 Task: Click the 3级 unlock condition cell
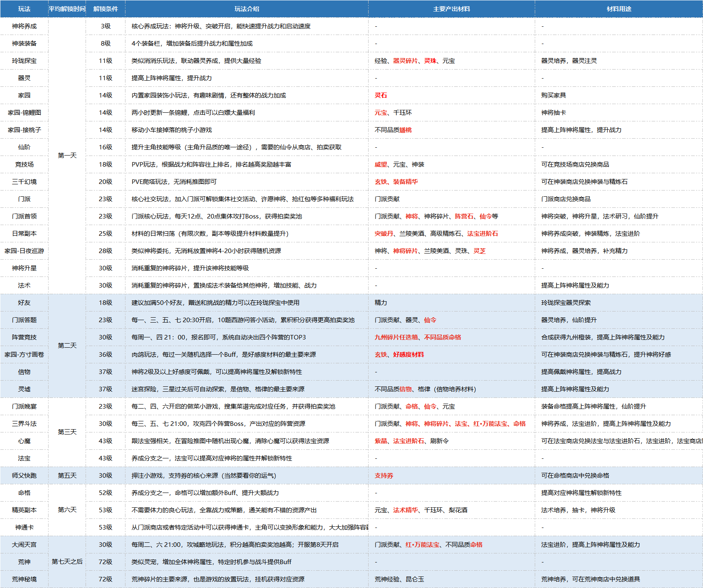pyautogui.click(x=106, y=26)
